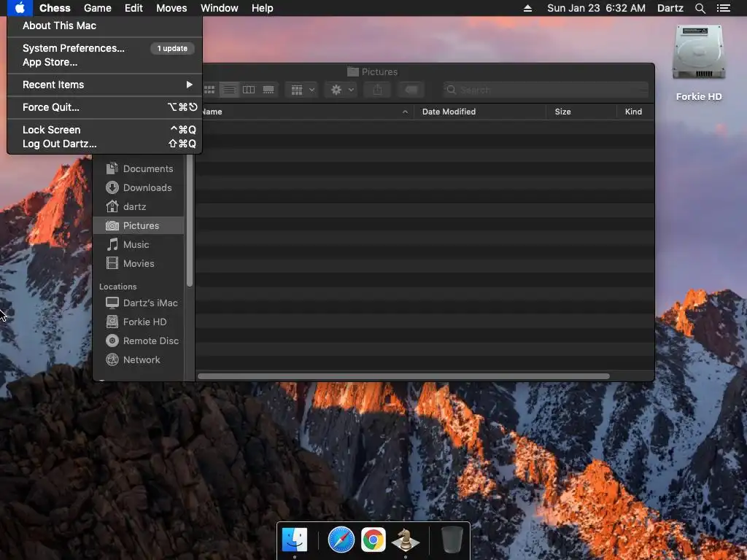This screenshot has height=560, width=747.
Task: Open the Moves menu
Action: (x=171, y=8)
